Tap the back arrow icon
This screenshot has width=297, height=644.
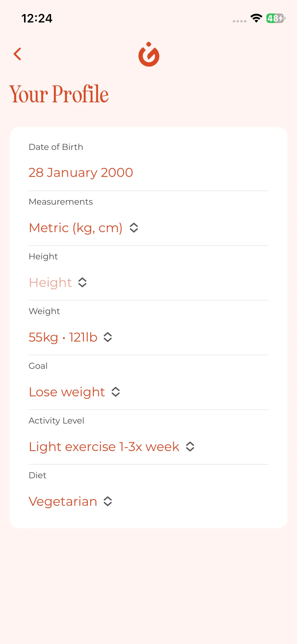tap(17, 54)
